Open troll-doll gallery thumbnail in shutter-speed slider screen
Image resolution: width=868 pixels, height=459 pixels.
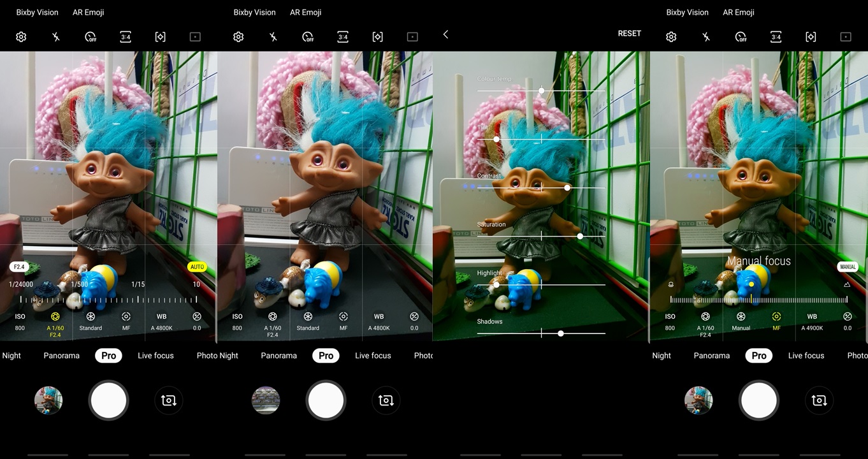click(x=48, y=400)
